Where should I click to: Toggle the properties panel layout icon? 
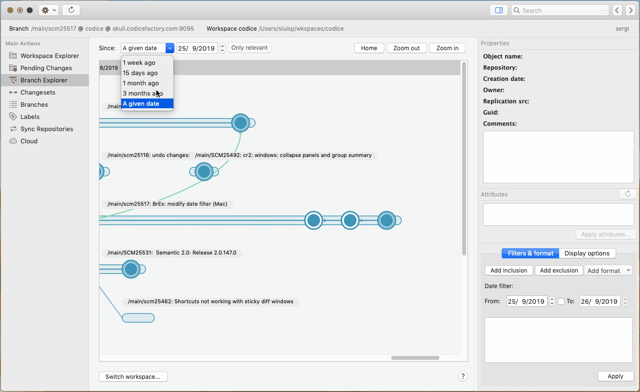coord(498,10)
